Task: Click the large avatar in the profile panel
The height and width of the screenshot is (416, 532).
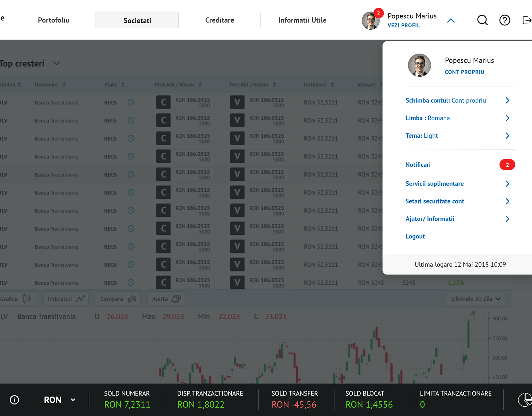Action: click(x=419, y=65)
